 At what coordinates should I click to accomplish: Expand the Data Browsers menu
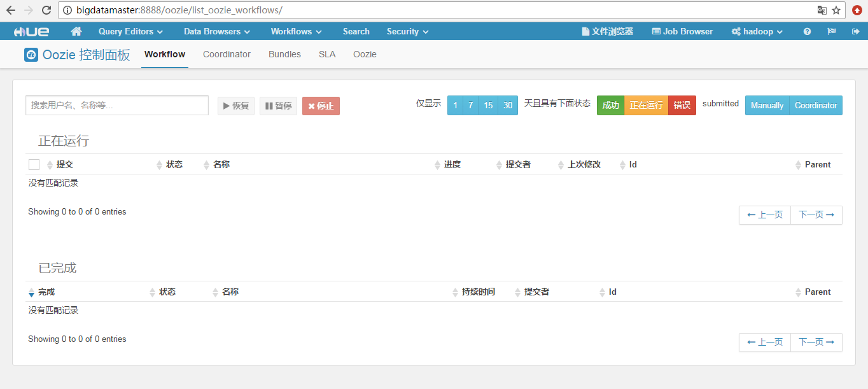click(x=217, y=31)
